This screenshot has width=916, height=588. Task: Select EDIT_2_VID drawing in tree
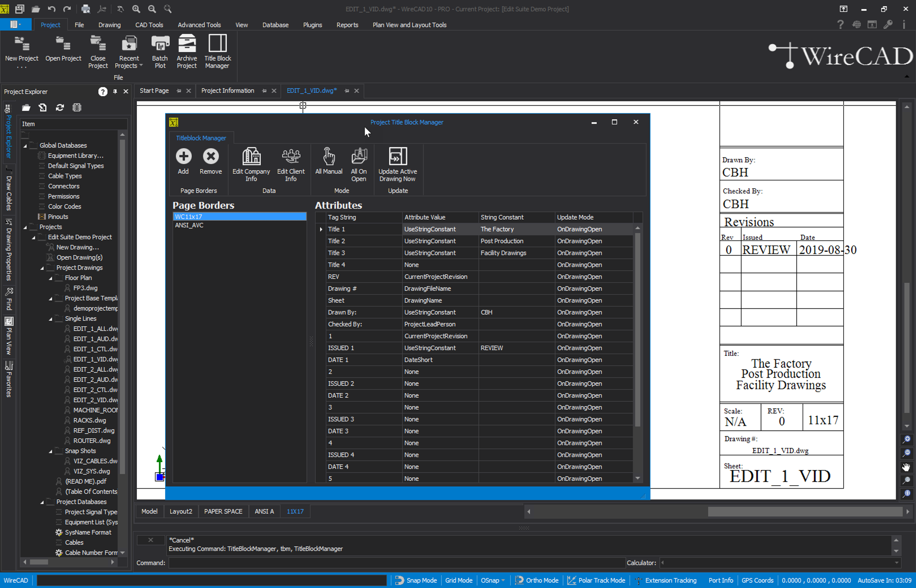pos(95,400)
